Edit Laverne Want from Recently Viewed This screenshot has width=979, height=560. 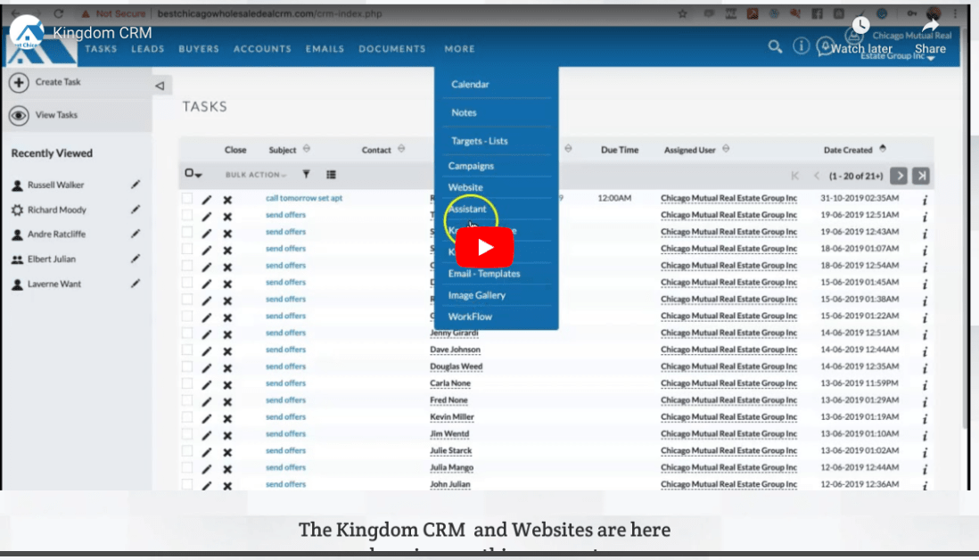tap(136, 284)
